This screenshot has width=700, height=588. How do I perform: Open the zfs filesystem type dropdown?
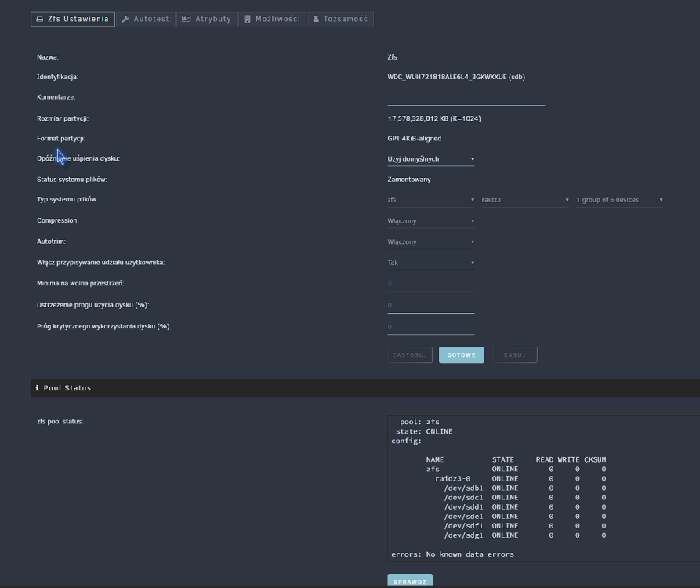tap(431, 200)
